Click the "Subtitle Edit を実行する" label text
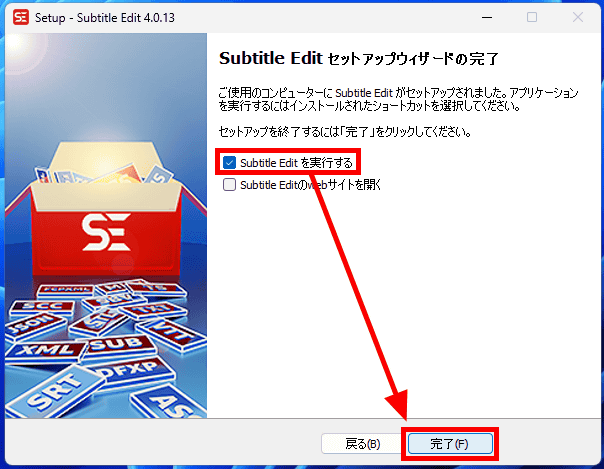 [x=296, y=163]
